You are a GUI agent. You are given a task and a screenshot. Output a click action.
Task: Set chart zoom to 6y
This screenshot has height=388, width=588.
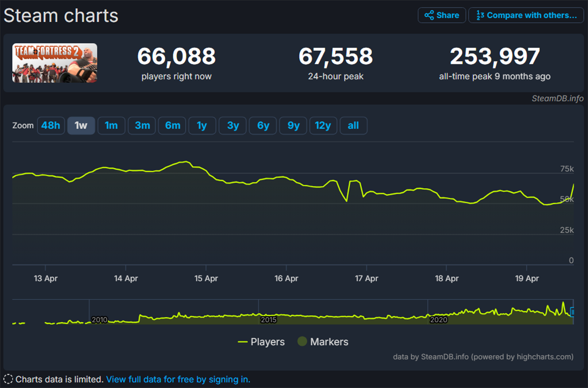click(x=263, y=126)
